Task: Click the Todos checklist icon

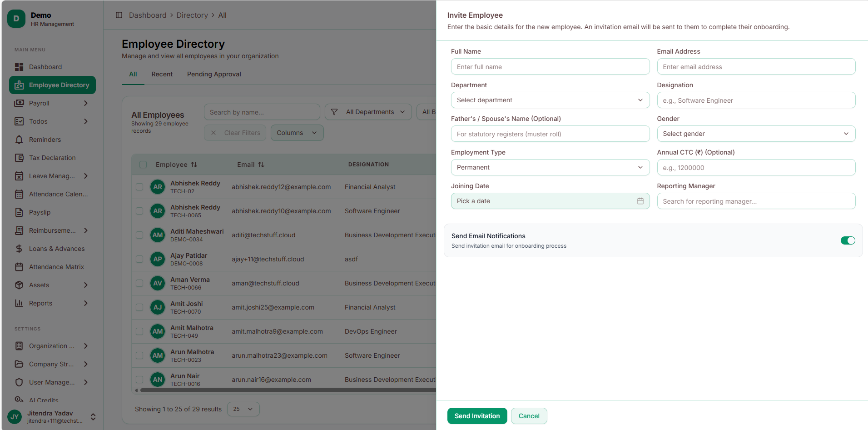Action: (x=19, y=121)
